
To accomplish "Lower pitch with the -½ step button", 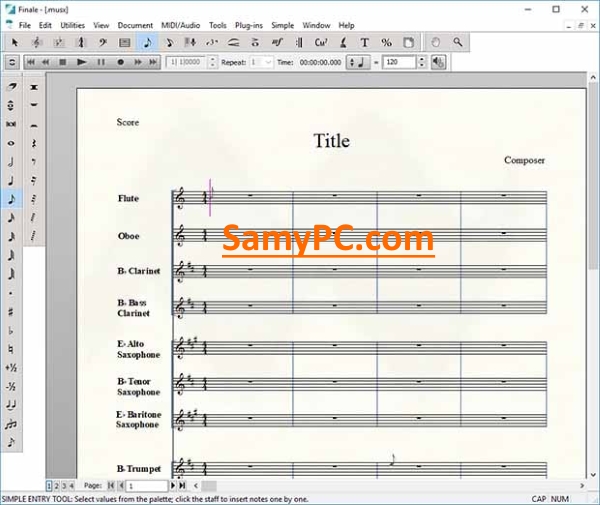I will coord(11,387).
